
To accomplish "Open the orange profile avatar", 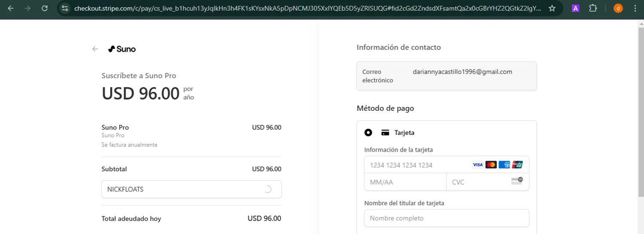I will pos(618,8).
